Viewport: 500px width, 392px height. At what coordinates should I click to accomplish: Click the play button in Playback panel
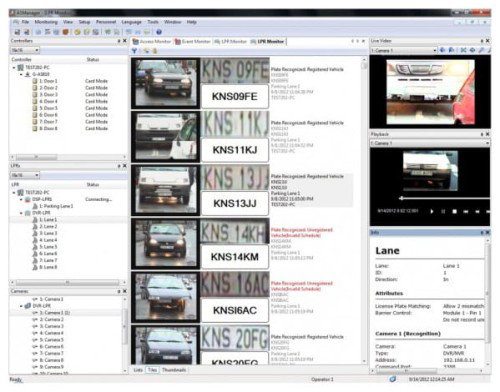coord(432,211)
